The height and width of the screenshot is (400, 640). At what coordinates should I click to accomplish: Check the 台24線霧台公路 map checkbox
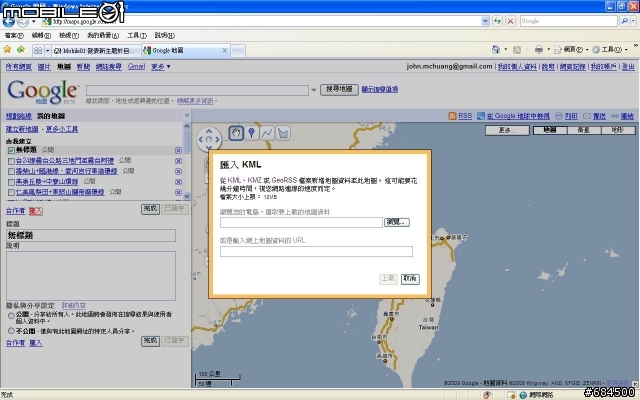[11, 161]
